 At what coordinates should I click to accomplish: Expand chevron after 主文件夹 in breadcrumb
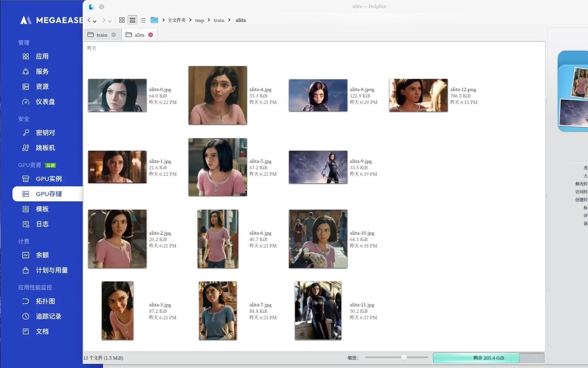[190, 20]
